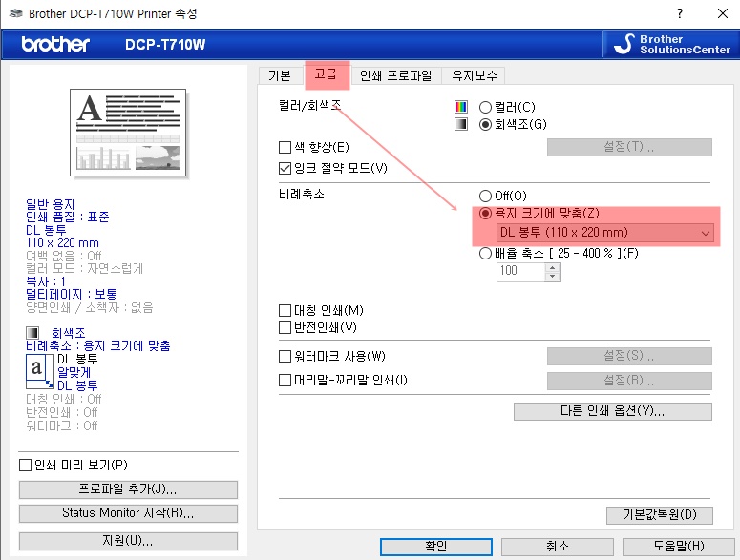Toggle 인쇄 미리 보기(P) checkbox
The image size is (740, 560).
(x=25, y=466)
